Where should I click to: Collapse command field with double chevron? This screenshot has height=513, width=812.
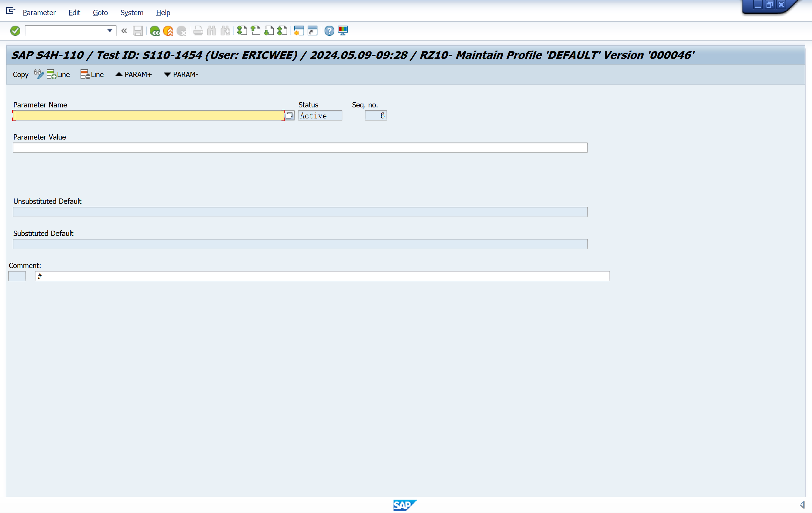point(124,31)
